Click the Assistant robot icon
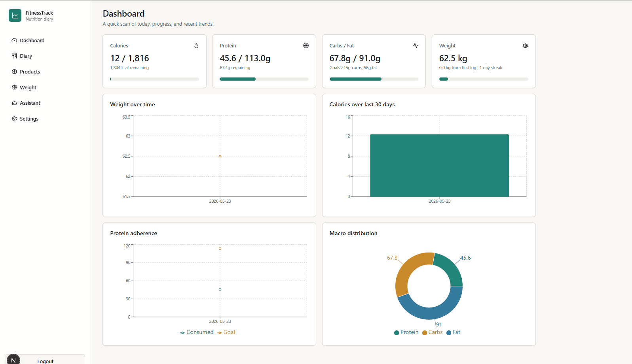Screen dimensions: 632x364 coord(14,103)
